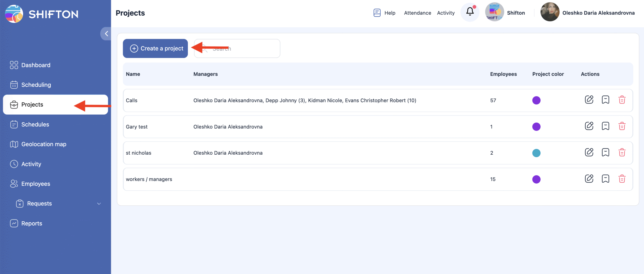This screenshot has height=274, width=644.
Task: Click the teal color dot for st nicholas
Action: [536, 153]
